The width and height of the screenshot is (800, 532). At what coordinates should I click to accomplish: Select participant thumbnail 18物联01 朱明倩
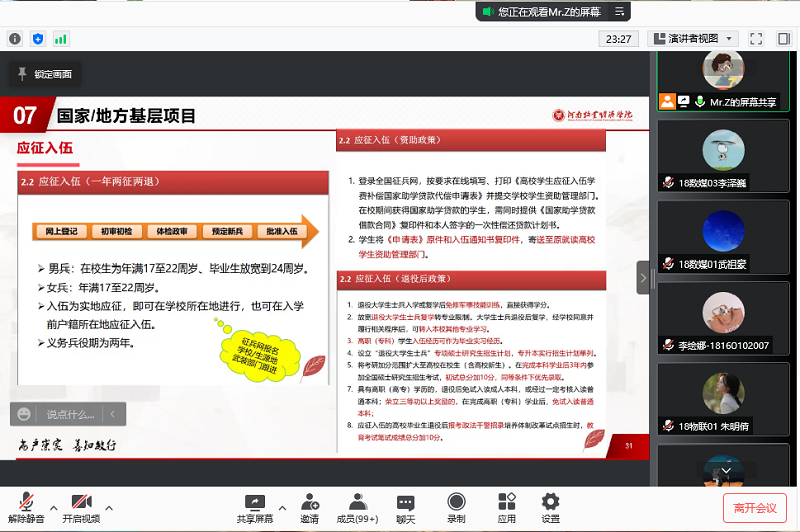click(723, 399)
